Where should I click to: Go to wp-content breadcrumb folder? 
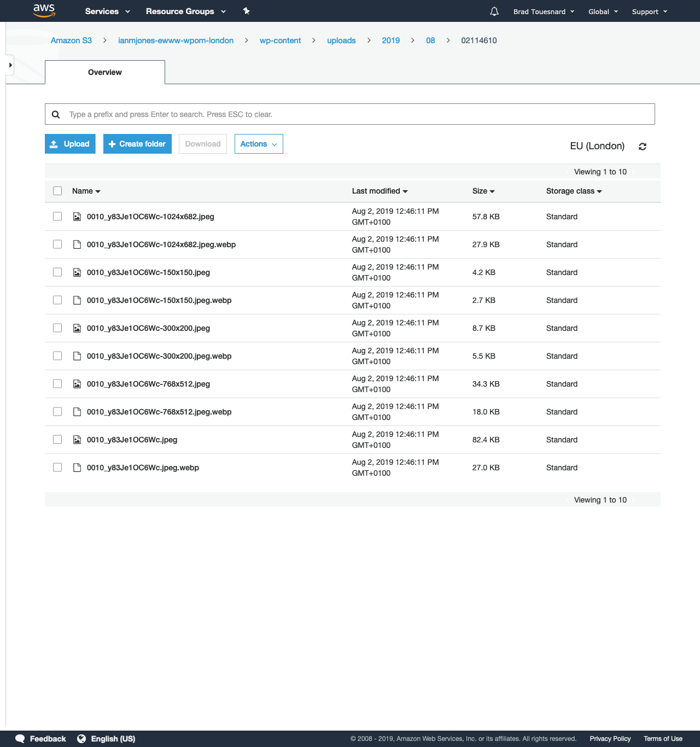[280, 40]
